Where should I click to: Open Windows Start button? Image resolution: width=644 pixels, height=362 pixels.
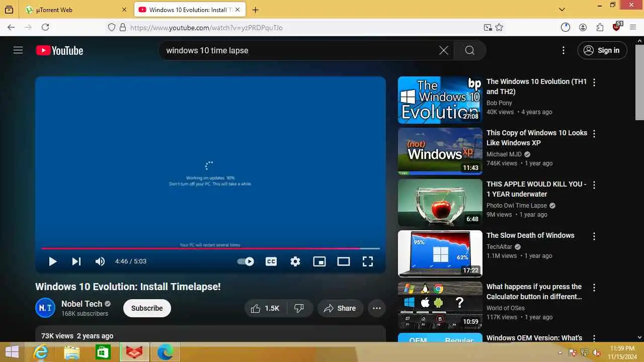click(12, 352)
